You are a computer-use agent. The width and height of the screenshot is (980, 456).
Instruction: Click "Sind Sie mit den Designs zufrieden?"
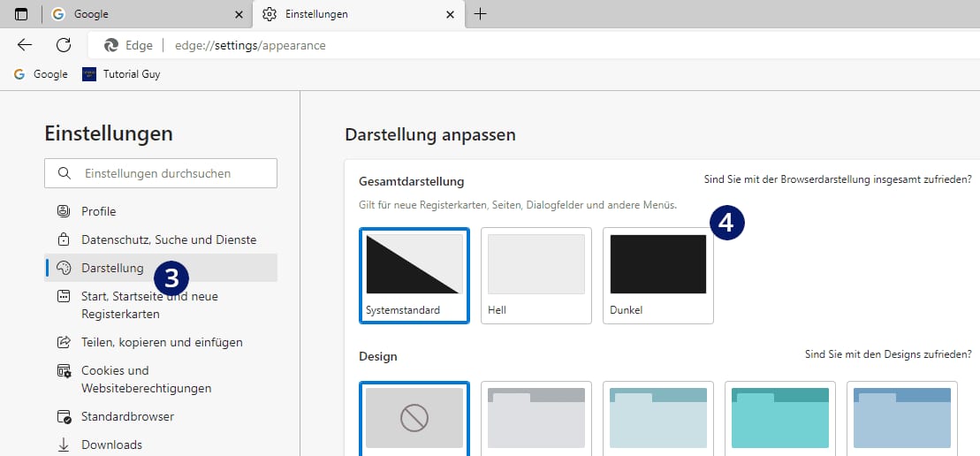pyautogui.click(x=889, y=354)
